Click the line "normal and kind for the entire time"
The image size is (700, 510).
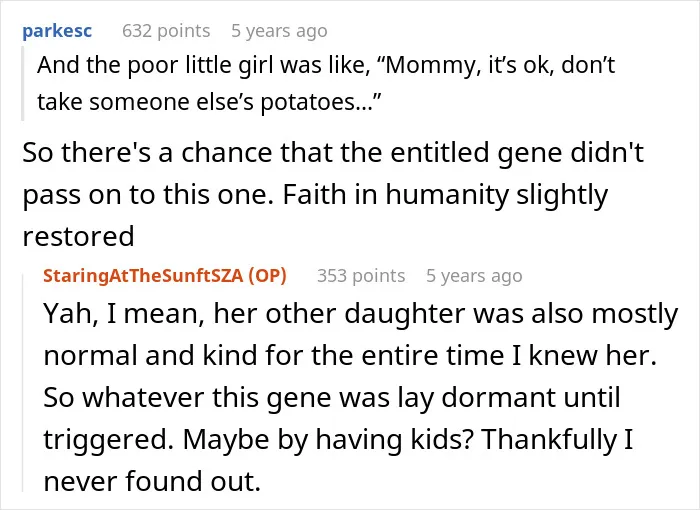350,356
